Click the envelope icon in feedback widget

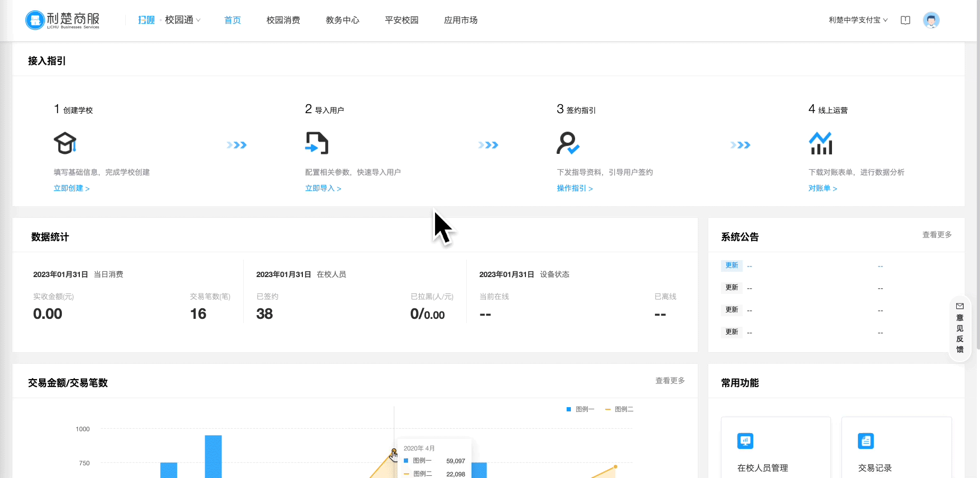click(960, 306)
